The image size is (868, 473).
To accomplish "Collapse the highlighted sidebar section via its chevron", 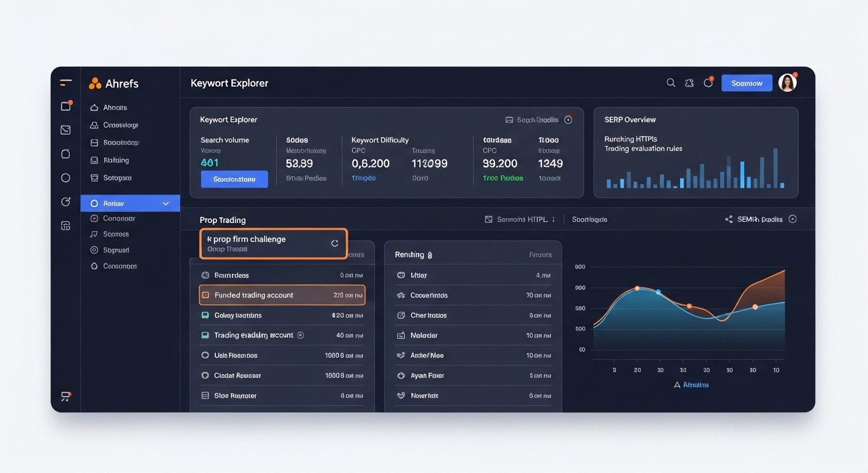I will point(165,203).
